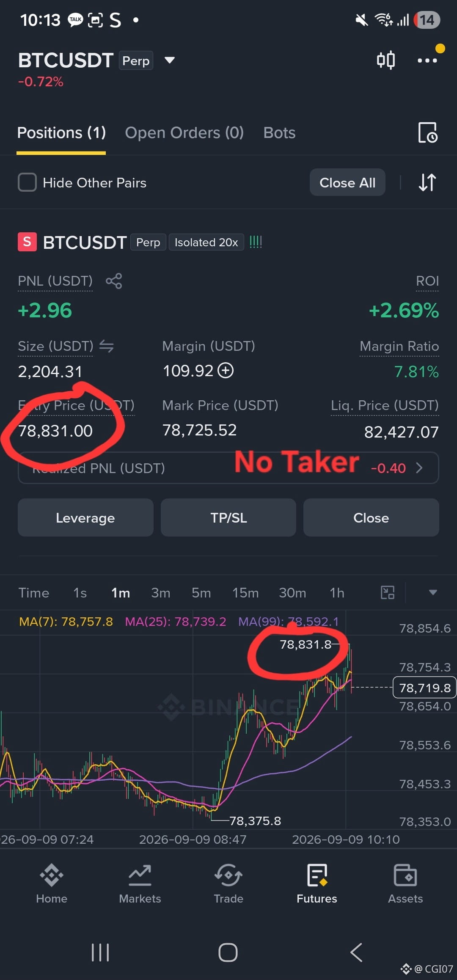Expand Realized PNL details chevron
The width and height of the screenshot is (457, 980).
[419, 468]
